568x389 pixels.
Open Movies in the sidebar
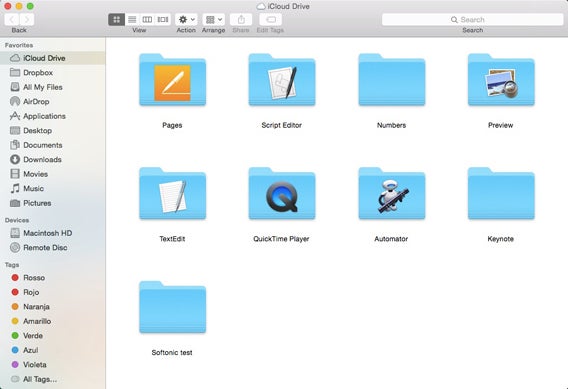pyautogui.click(x=53, y=174)
